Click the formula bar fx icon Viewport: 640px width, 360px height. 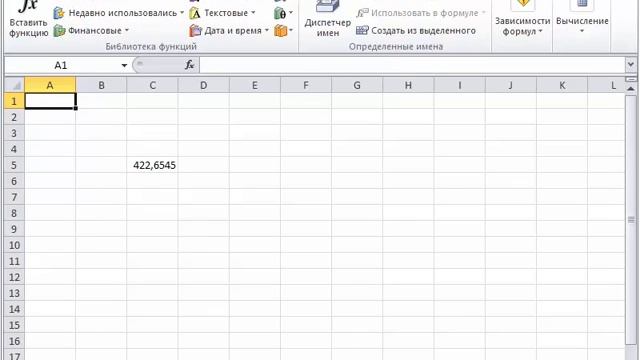coord(189,65)
